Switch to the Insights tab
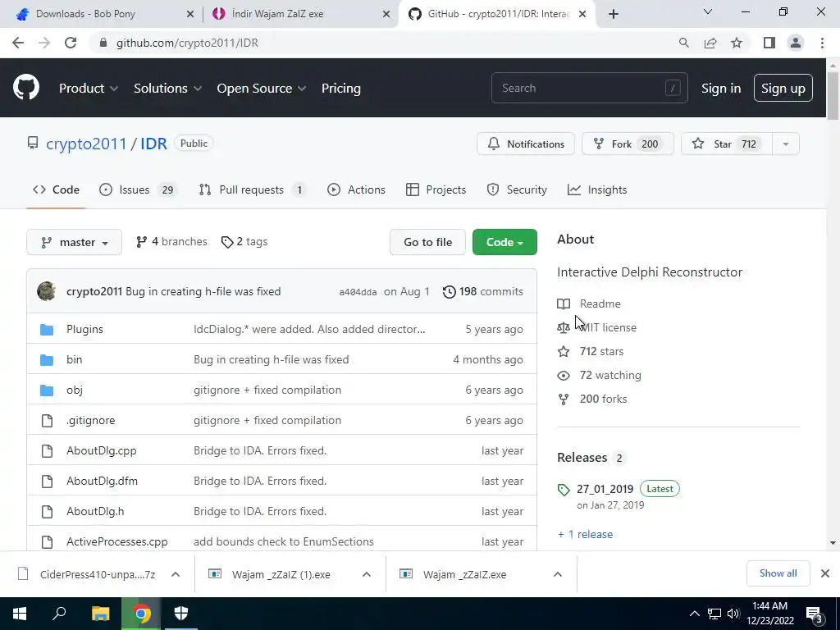Viewport: 840px width, 630px height. (x=597, y=189)
